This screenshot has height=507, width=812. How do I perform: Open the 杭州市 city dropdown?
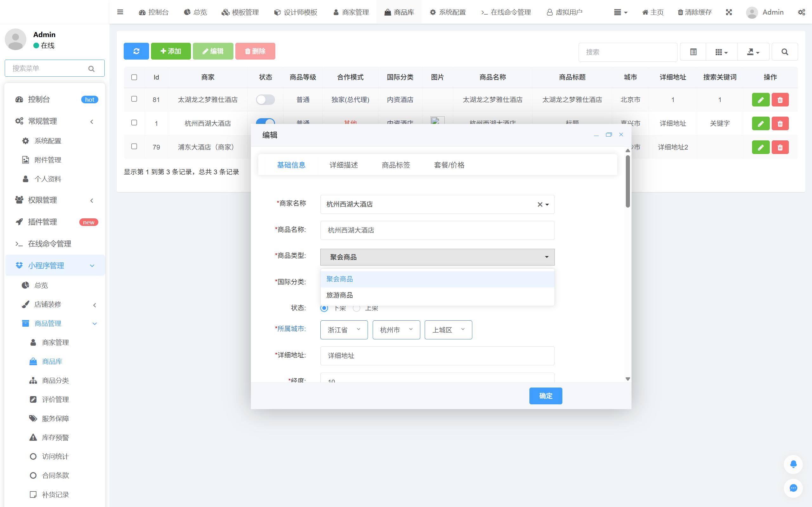pyautogui.click(x=396, y=330)
